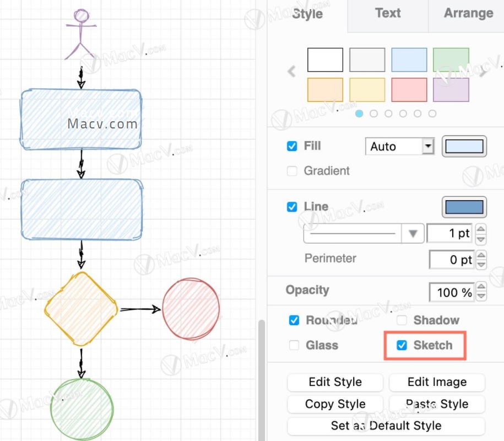504x441 pixels.
Task: Uncheck the Line checkbox
Action: point(292,207)
